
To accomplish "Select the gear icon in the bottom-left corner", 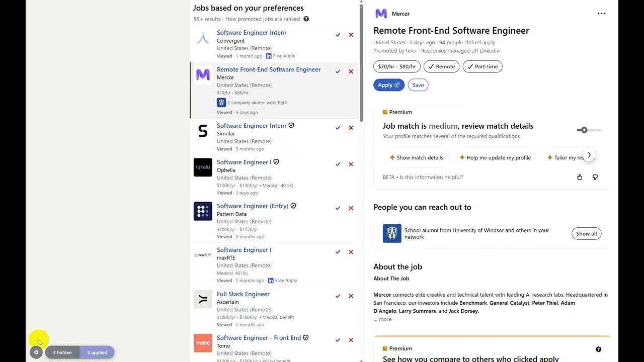I will tap(36, 352).
